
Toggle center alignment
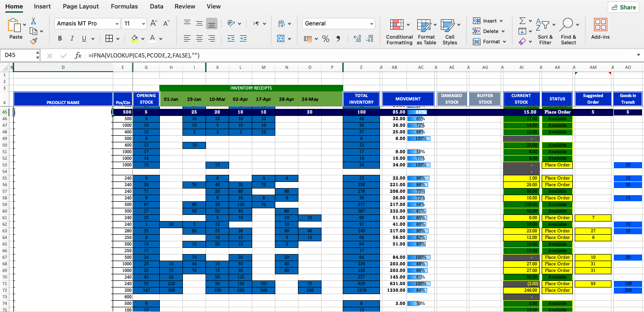[199, 38]
